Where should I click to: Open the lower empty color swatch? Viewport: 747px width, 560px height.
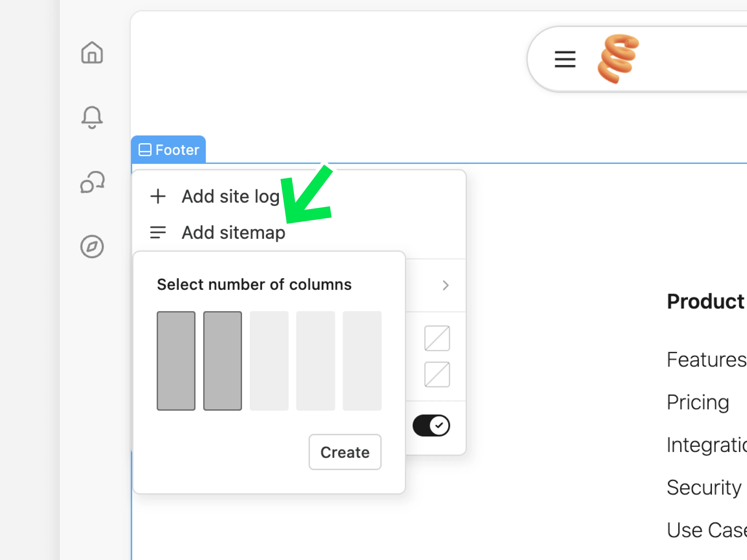437,374
